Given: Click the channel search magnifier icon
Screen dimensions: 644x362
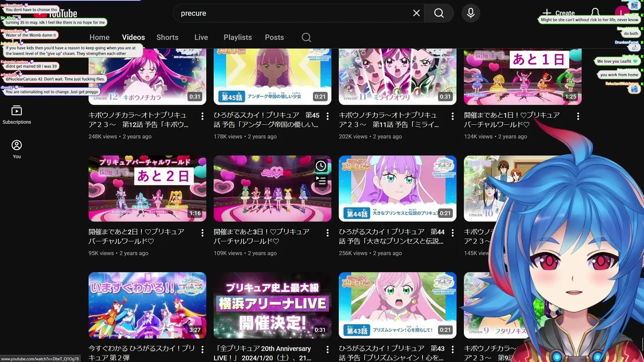Looking at the screenshot, I should pyautogui.click(x=306, y=37).
